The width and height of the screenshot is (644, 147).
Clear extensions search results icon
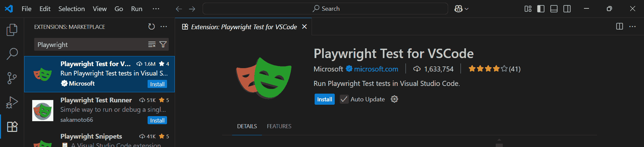click(152, 44)
